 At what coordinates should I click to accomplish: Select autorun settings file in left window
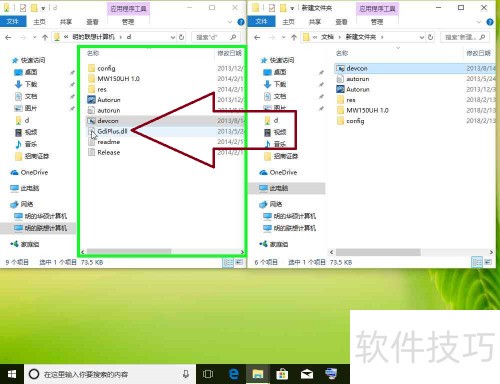104,110
